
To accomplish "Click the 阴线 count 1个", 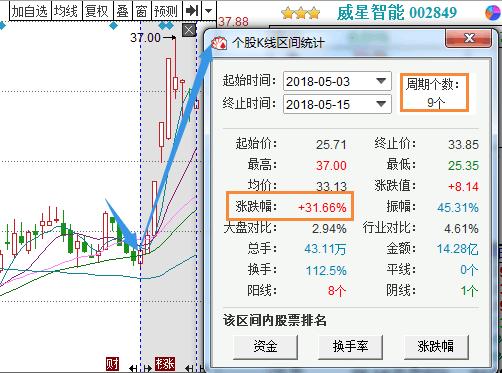I will (x=469, y=291).
